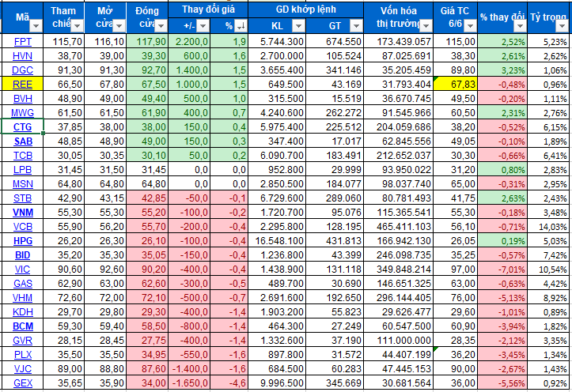Image resolution: width=572 pixels, height=392 pixels.
Task: Open the KL column filter dropdown
Action: coord(298,26)
